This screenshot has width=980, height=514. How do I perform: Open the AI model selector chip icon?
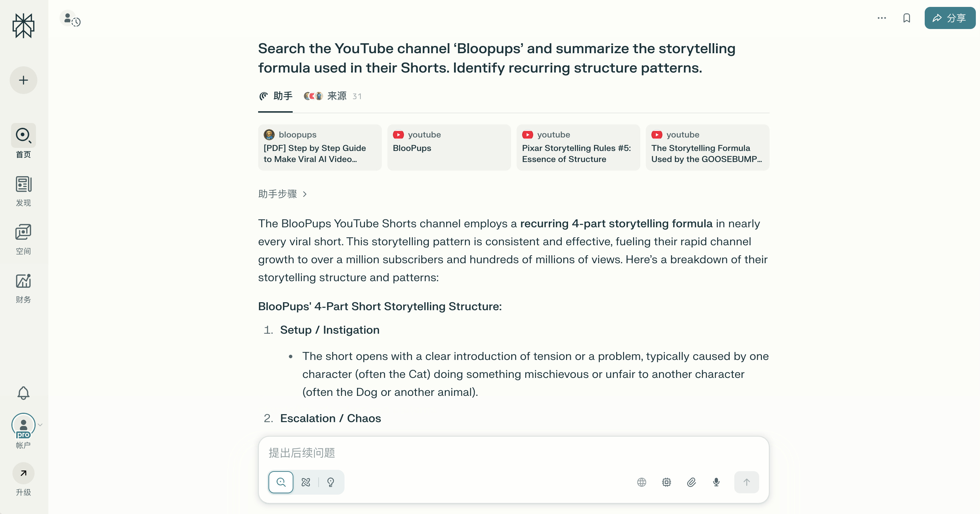667,482
